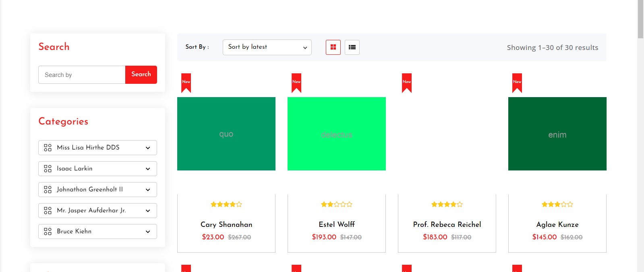Viewport: 644px width, 272px height.
Task: Click the crossed-out $147.00 price
Action: 351,237
